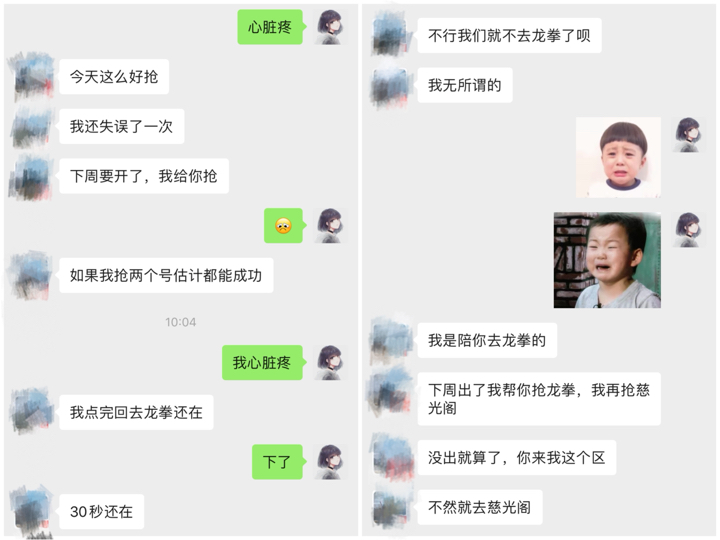Tap the message 不然就去慈光阁
Image resolution: width=720 pixels, height=540 pixels.
click(x=480, y=507)
